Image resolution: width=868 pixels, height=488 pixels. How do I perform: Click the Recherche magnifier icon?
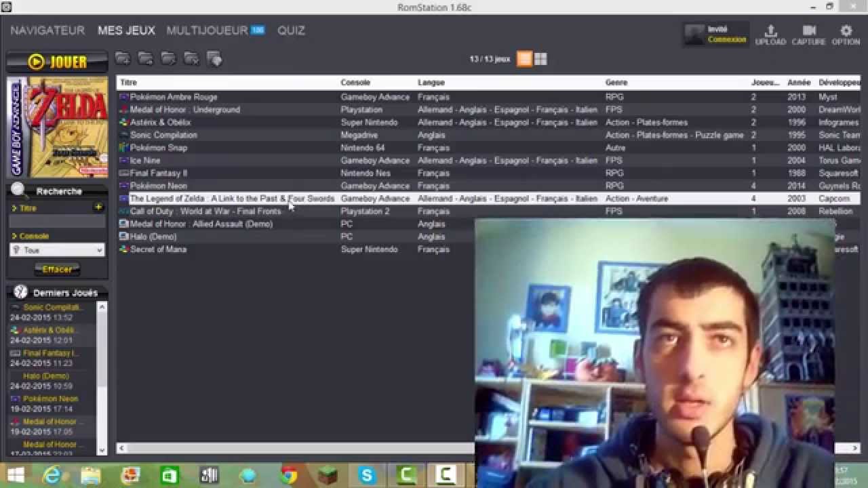tap(19, 190)
